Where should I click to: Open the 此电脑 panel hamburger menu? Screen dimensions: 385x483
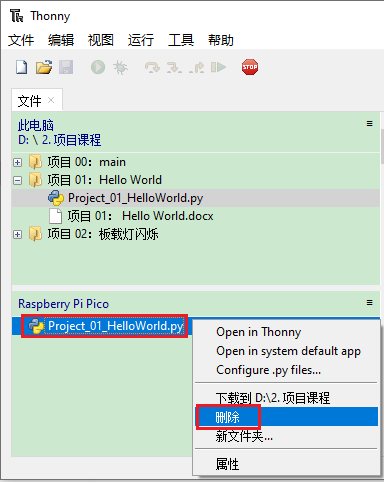pyautogui.click(x=369, y=123)
